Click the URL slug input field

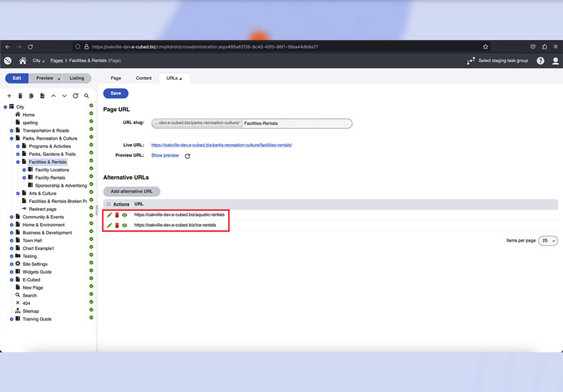tap(296, 123)
